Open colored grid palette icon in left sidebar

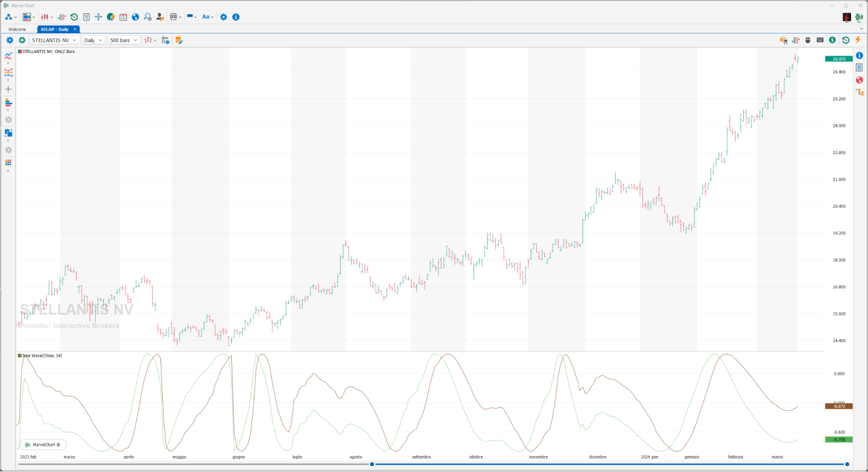pos(8,163)
